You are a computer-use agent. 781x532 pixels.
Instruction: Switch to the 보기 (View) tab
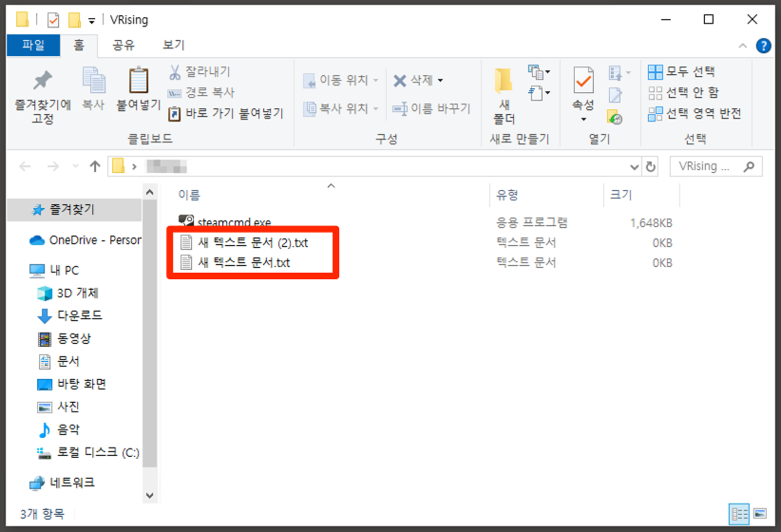pos(173,46)
